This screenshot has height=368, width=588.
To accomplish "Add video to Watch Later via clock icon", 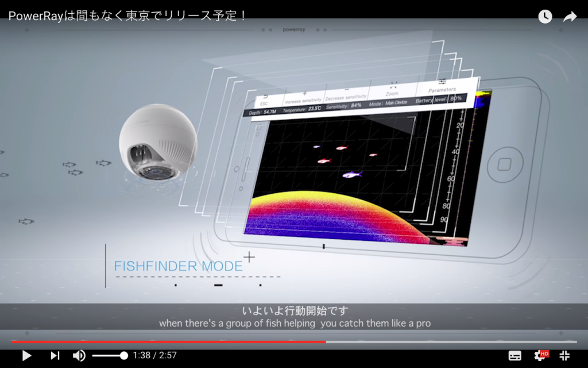I will (545, 17).
